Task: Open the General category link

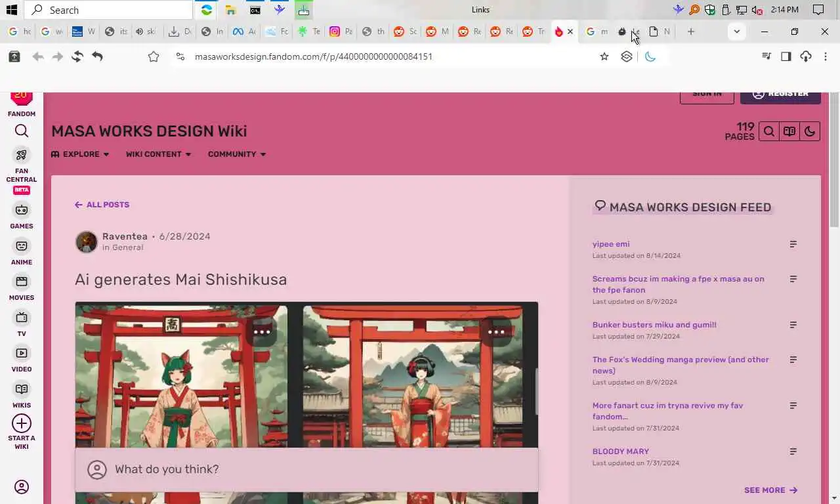Action: [x=127, y=247]
